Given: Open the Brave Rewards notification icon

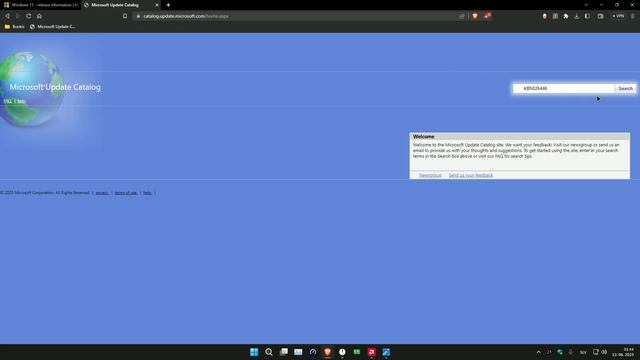Looking at the screenshot, I should pyautogui.click(x=487, y=16).
